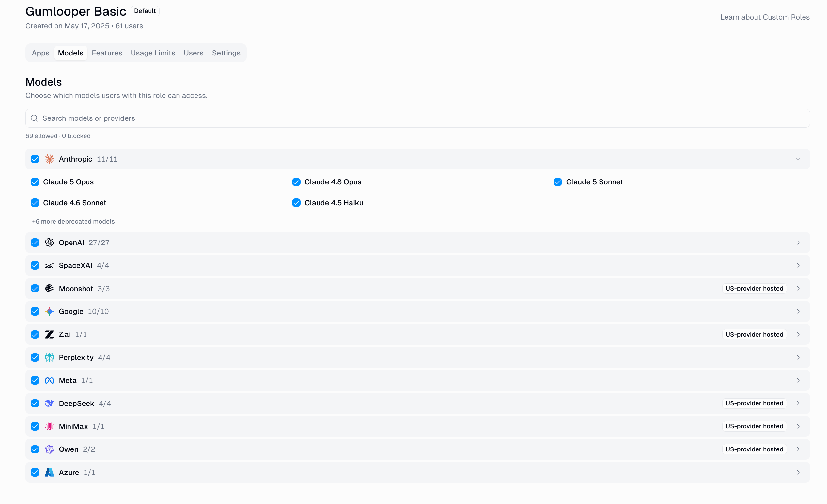The image size is (827, 504).
Task: Click the Azure logo icon
Action: [49, 472]
